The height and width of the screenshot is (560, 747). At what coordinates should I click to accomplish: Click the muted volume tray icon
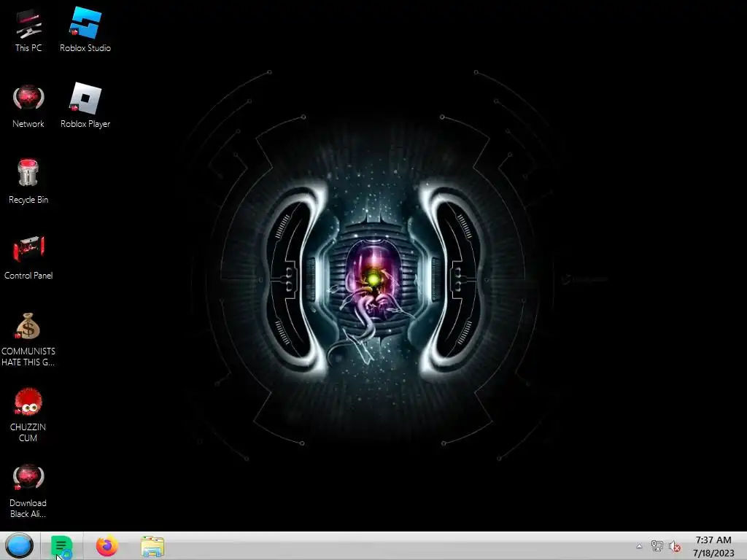coord(674,546)
